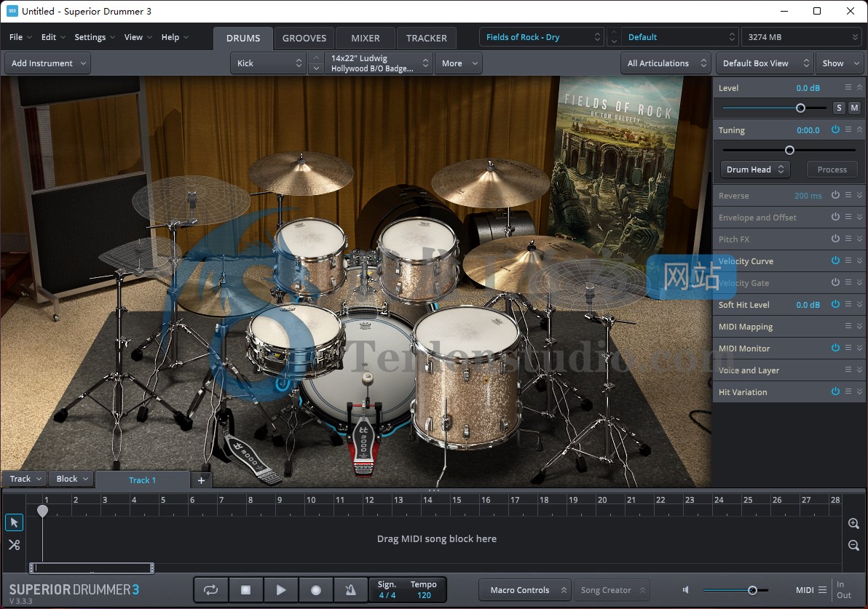The image size is (868, 609).
Task: Step to previous library preset arrow
Action: [x=613, y=33]
